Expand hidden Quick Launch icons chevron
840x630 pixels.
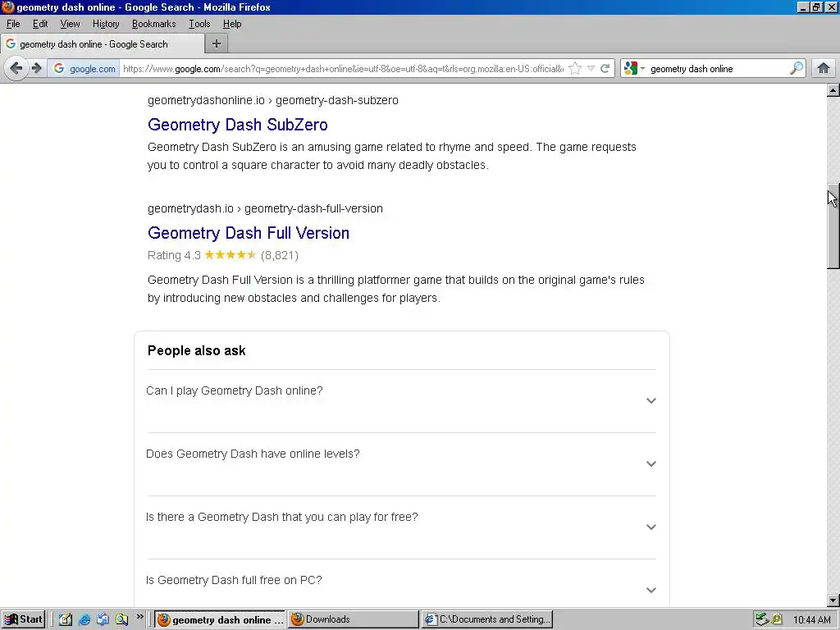pyautogui.click(x=139, y=617)
